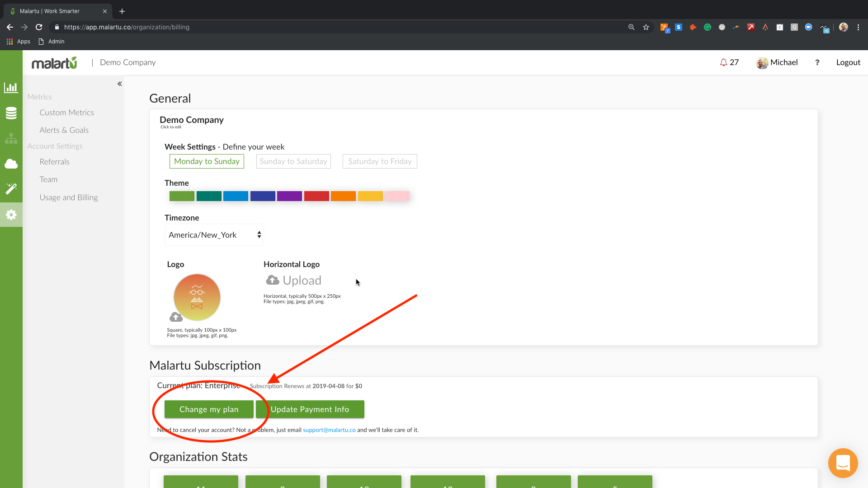
Task: Open the dashboards bar chart sidebar icon
Action: (x=11, y=87)
